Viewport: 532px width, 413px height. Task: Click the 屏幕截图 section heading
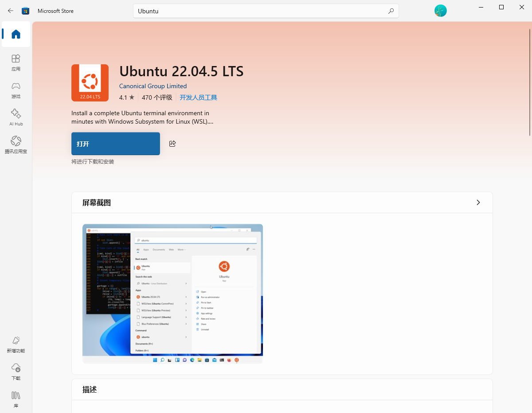tap(97, 203)
